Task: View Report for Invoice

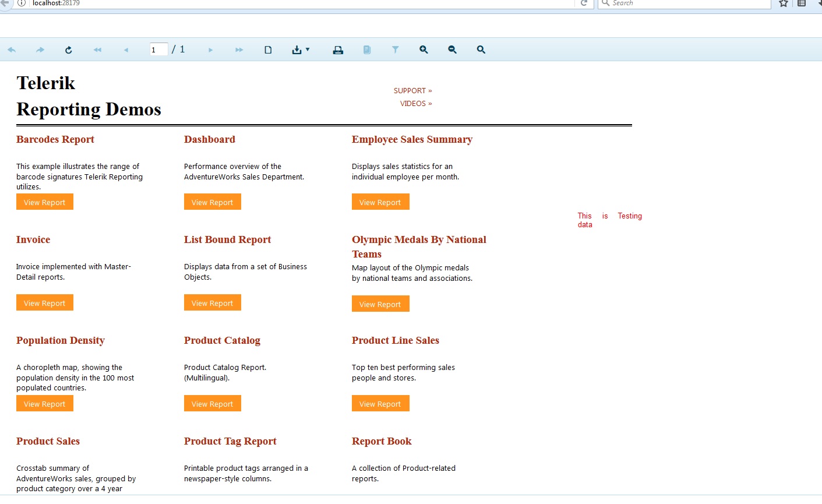Action: pyautogui.click(x=45, y=303)
